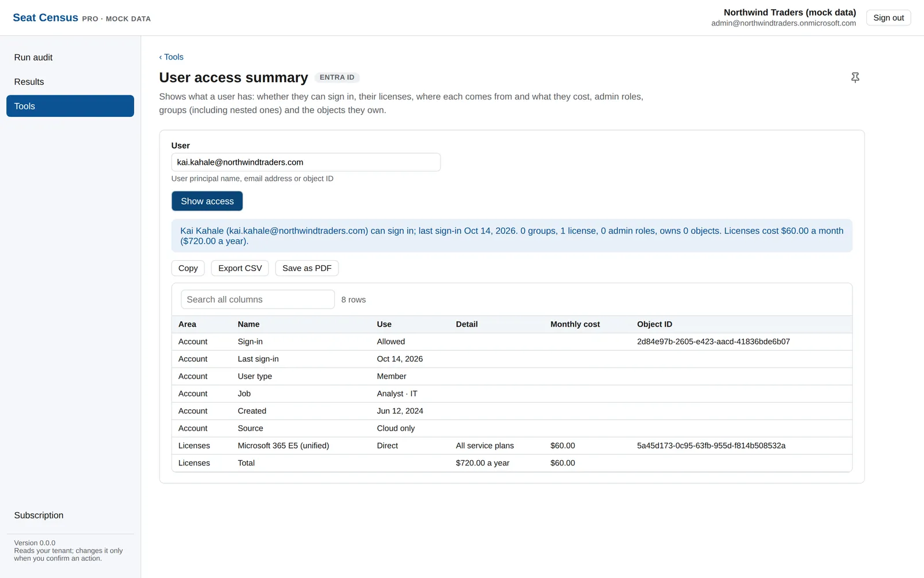
Task: Open Run audit in the sidebar
Action: pos(70,57)
